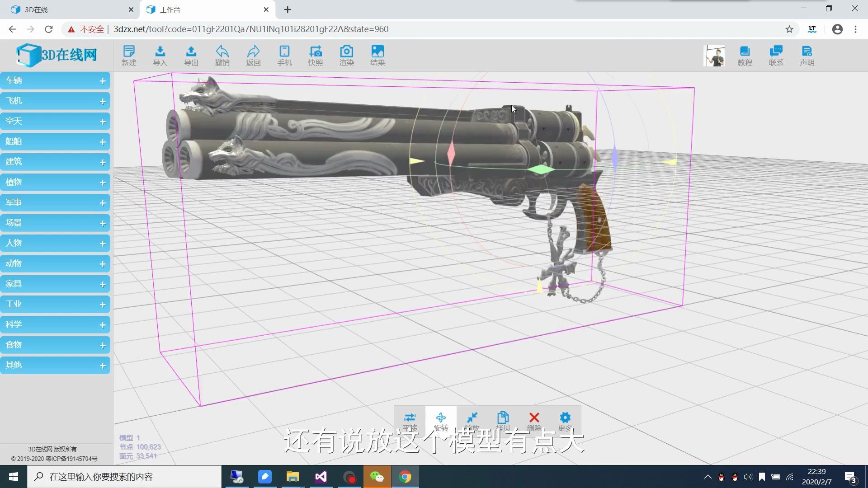Viewport: 868px width, 488px height.
Task: Click the address bar URL
Action: pos(251,29)
